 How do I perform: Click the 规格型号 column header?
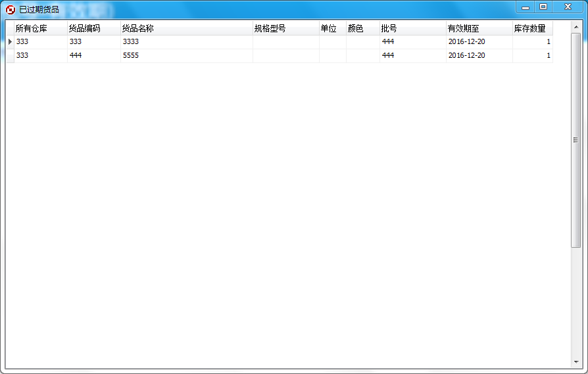[285, 28]
